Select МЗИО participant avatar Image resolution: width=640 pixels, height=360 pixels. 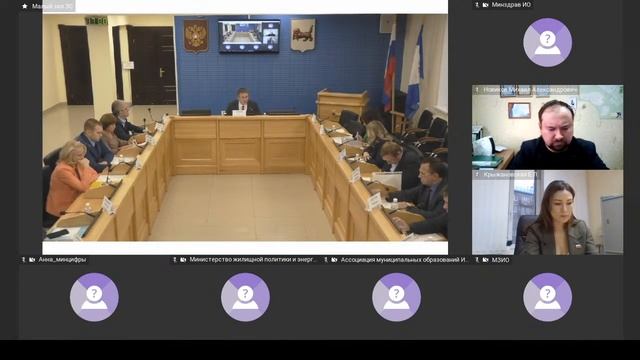click(x=547, y=297)
